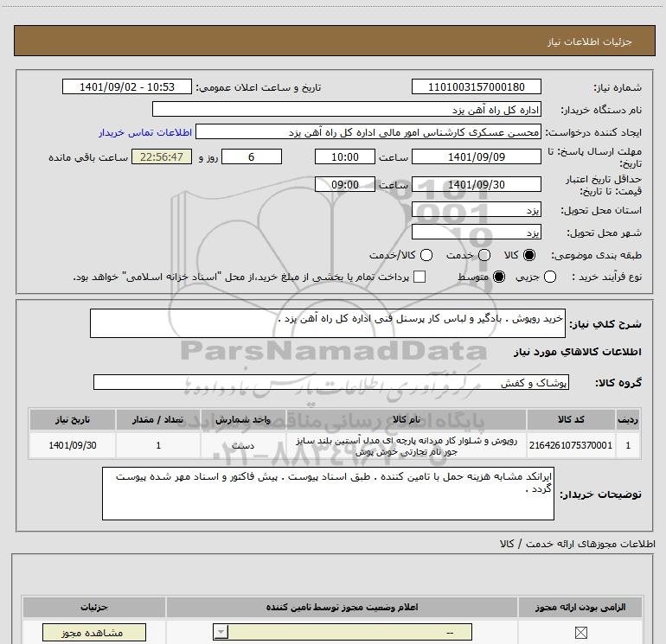Click product code 2164261075370001 cell
Screen dimensions: 666x644
[571, 445]
